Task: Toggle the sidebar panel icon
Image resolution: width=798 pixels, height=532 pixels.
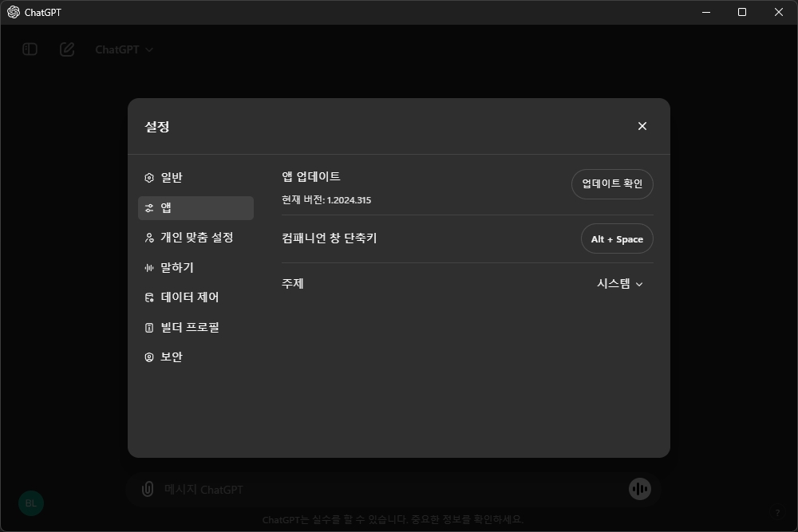Action: pyautogui.click(x=30, y=49)
